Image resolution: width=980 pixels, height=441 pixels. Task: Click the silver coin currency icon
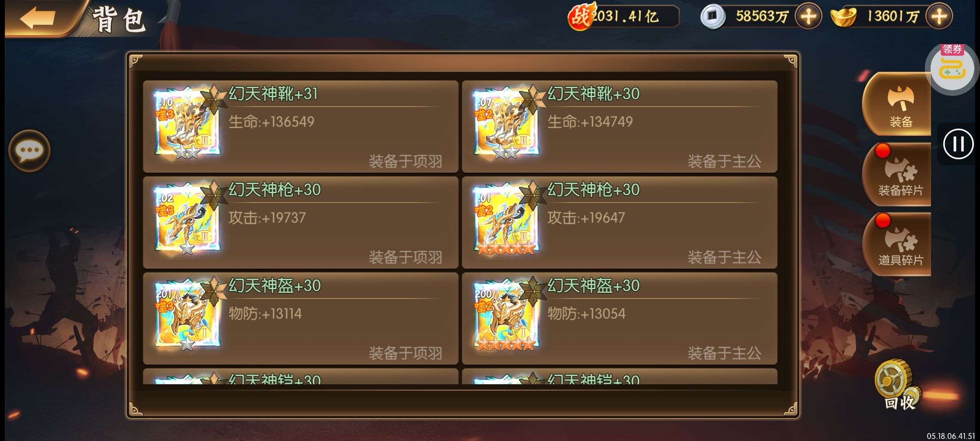click(713, 16)
